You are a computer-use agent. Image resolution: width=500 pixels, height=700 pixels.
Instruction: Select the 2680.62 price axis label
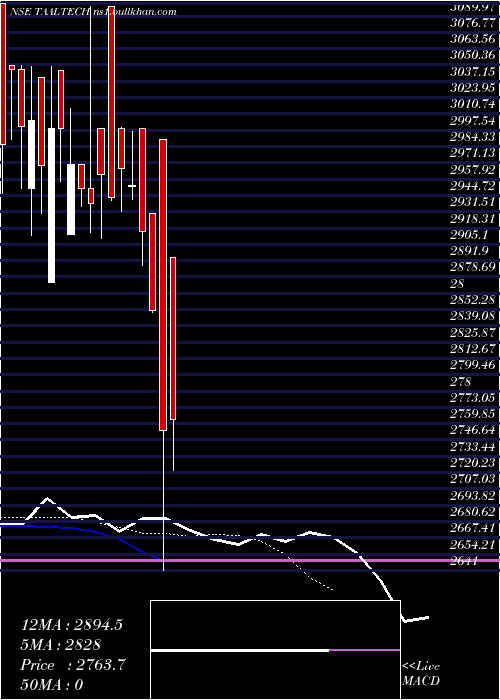472,512
